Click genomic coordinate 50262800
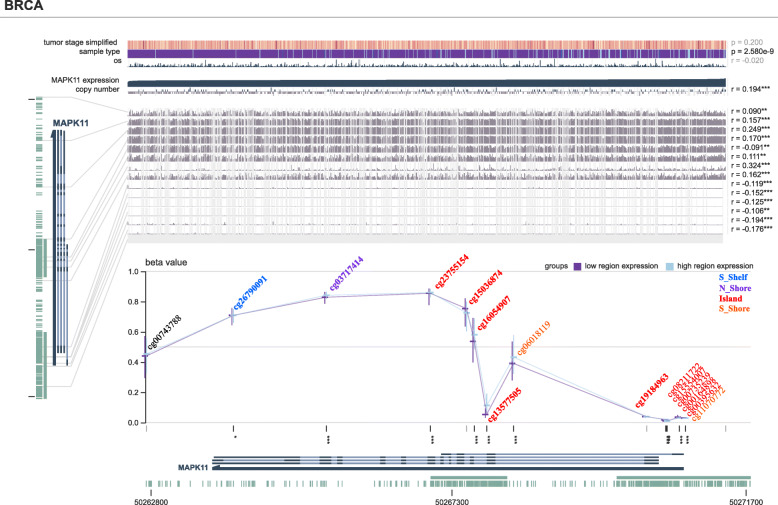778x505 pixels. (x=151, y=502)
